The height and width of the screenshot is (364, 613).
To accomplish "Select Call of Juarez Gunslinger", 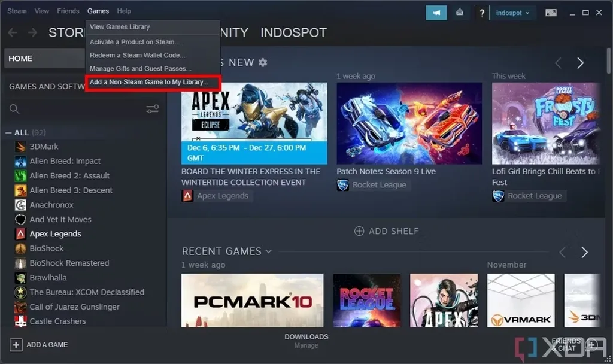I will pyautogui.click(x=74, y=307).
